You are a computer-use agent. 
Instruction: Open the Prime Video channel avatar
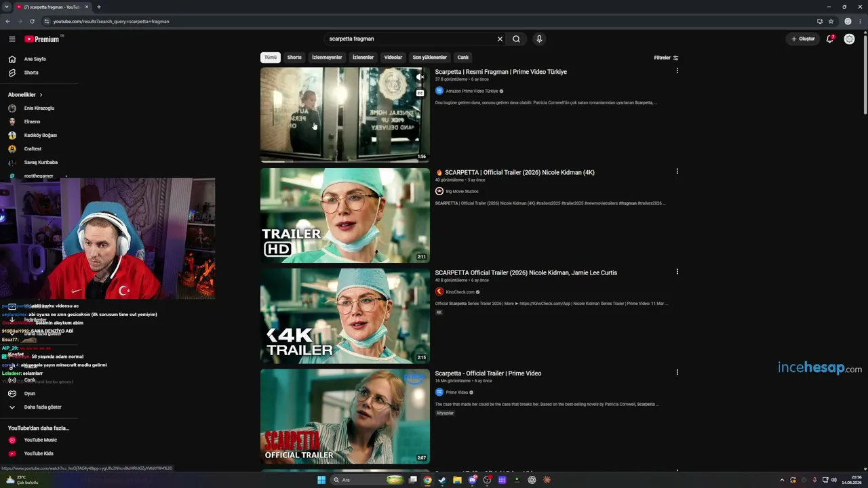pos(439,392)
